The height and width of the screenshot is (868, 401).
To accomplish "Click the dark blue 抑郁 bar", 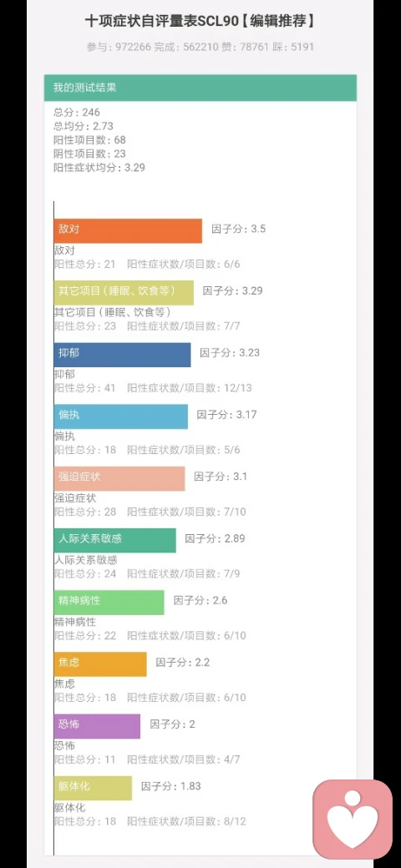I will [123, 355].
